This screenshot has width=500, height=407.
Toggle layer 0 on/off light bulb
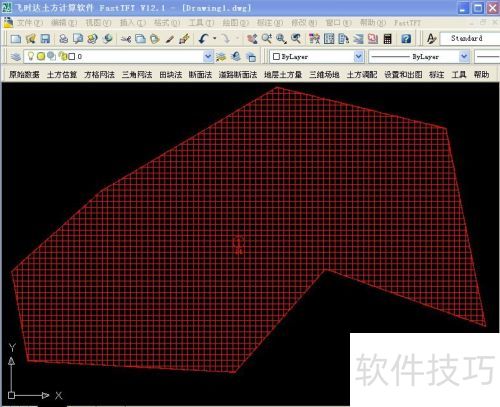tap(31, 56)
